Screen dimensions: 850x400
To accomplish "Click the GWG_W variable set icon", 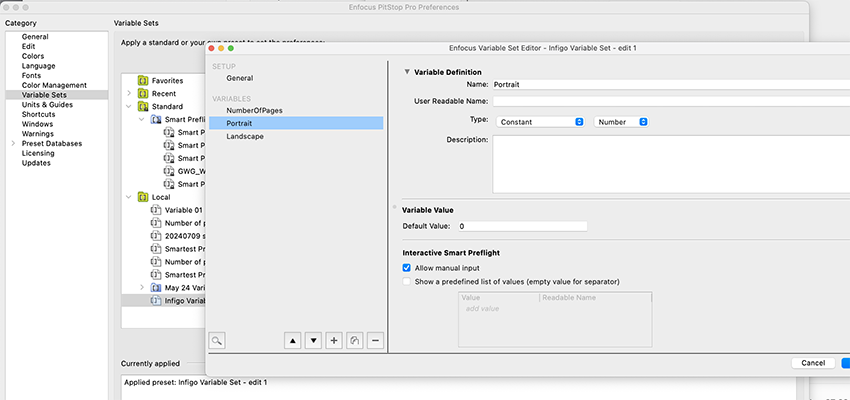I will (169, 171).
